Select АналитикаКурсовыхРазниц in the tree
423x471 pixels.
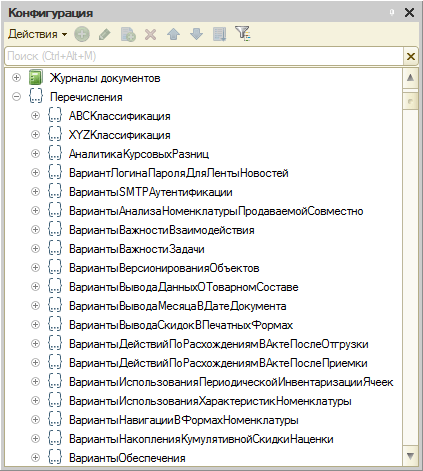139,154
